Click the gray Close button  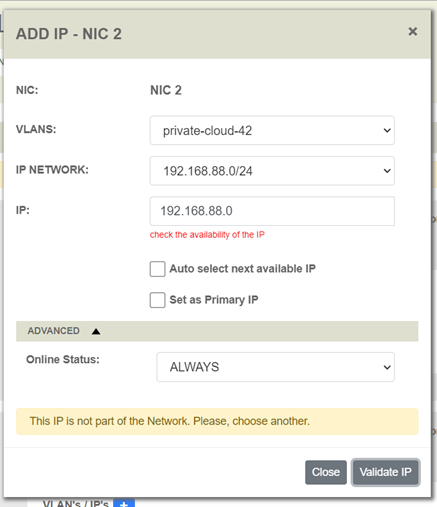(326, 472)
